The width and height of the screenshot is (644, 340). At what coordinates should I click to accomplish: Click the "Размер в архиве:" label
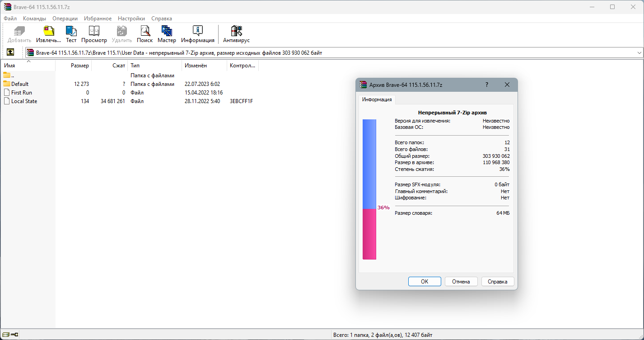[414, 162]
